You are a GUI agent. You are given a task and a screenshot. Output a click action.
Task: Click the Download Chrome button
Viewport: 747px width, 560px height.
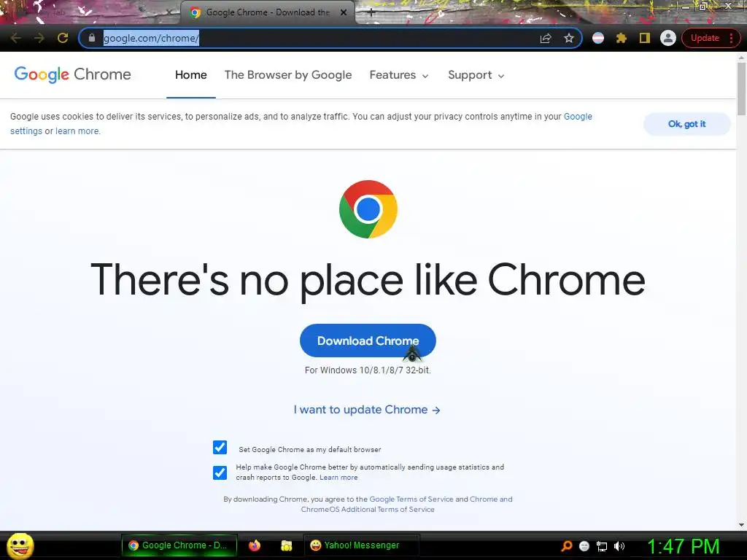point(368,341)
